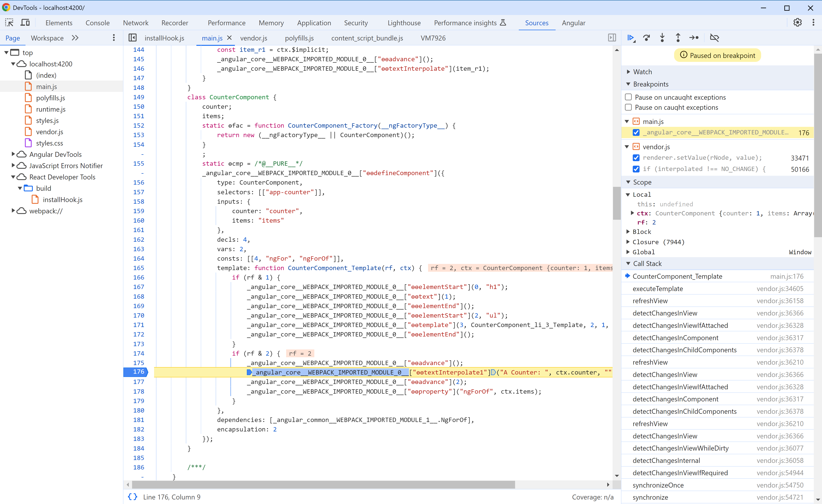Toggle the debugger sidebar icon
The image size is (822, 504).
tap(612, 38)
